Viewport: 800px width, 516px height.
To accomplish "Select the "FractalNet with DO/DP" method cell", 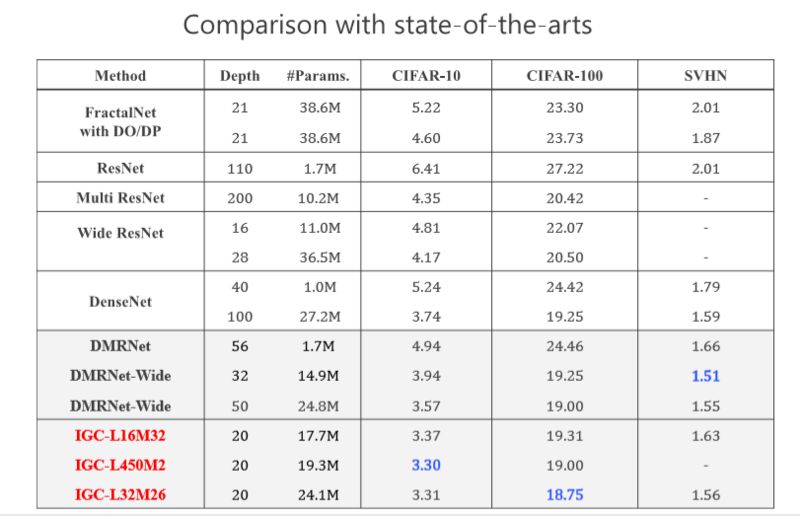I will (x=120, y=122).
